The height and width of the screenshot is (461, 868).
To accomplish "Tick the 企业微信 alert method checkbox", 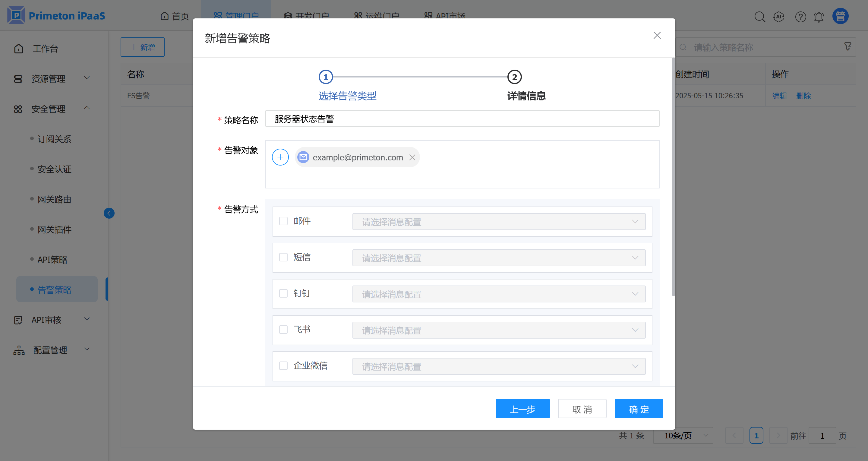I will point(283,366).
